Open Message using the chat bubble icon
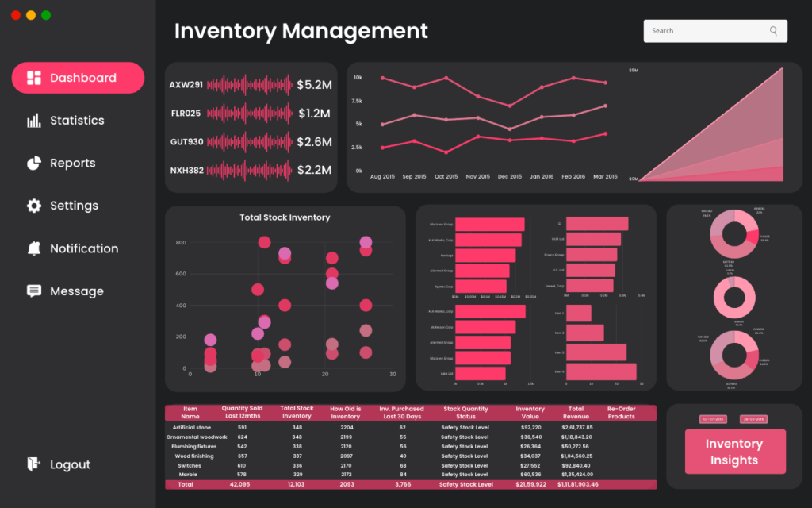Viewport: 812px width, 508px height. point(33,291)
